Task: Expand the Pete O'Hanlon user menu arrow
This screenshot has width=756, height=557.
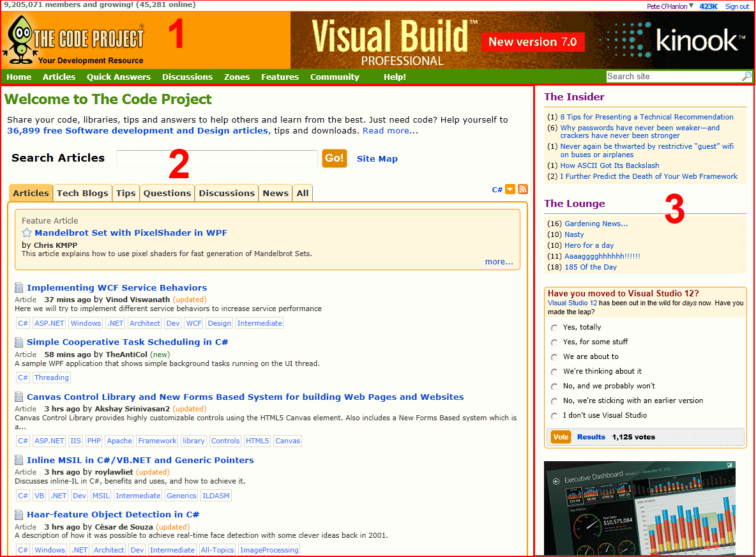Action: click(x=691, y=6)
